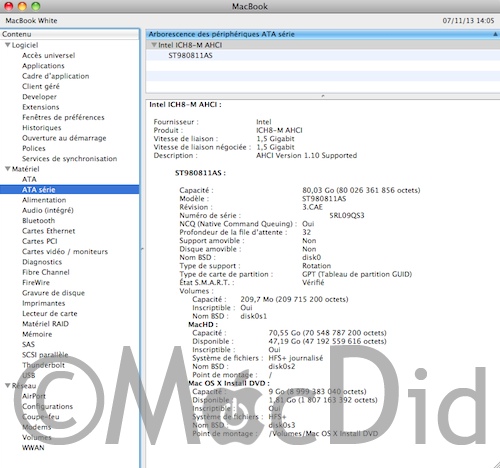This screenshot has width=500, height=468.
Task: Select Ouverture au démarrage
Action: tap(64, 138)
